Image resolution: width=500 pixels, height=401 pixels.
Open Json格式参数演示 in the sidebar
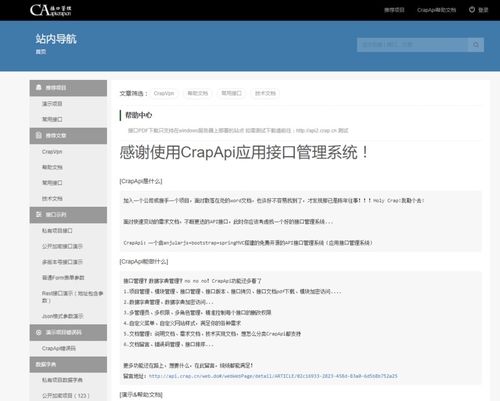point(62,316)
